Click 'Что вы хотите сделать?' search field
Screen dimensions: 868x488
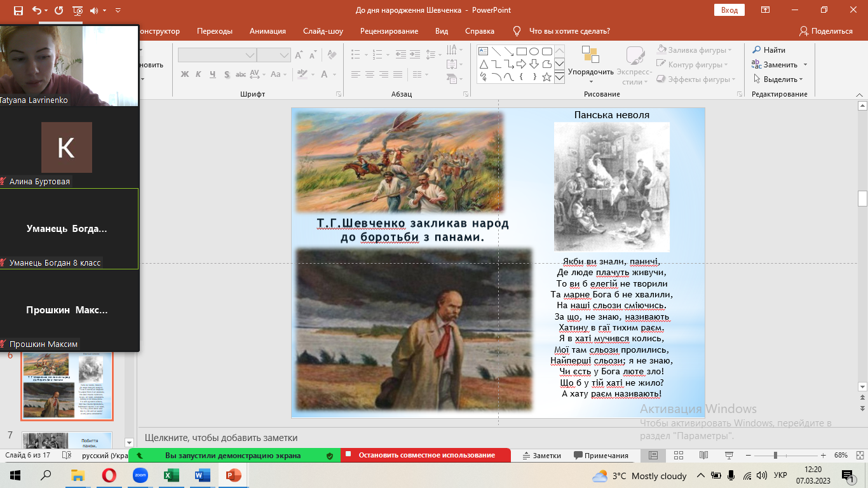(x=569, y=31)
